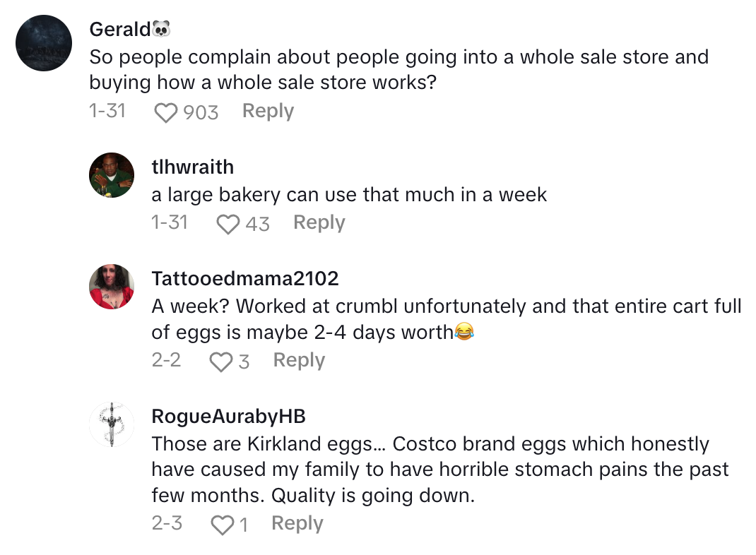
Task: Reply to tlhwraith's bakery comment
Action: [x=319, y=222]
